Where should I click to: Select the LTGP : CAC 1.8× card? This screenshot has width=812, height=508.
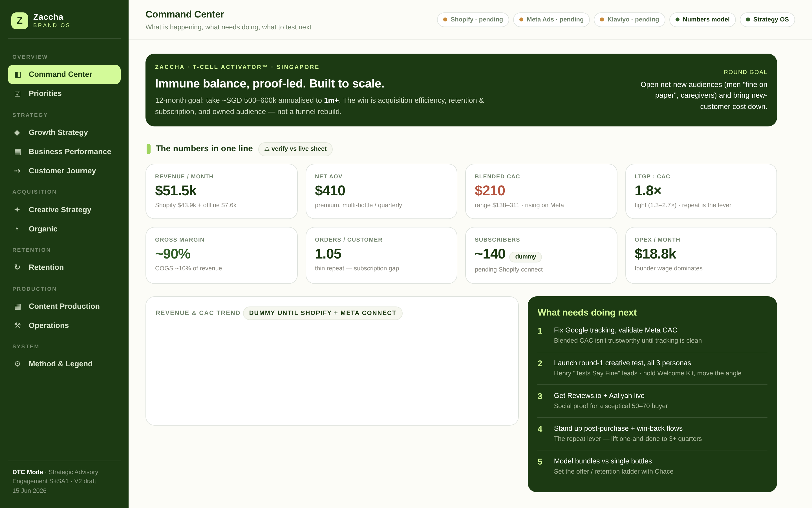click(x=701, y=191)
